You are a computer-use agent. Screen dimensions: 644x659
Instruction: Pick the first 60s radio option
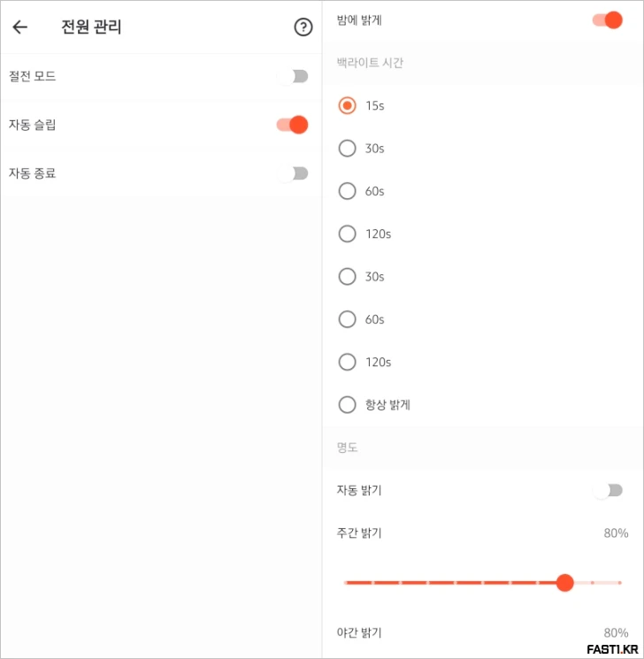coord(348,191)
